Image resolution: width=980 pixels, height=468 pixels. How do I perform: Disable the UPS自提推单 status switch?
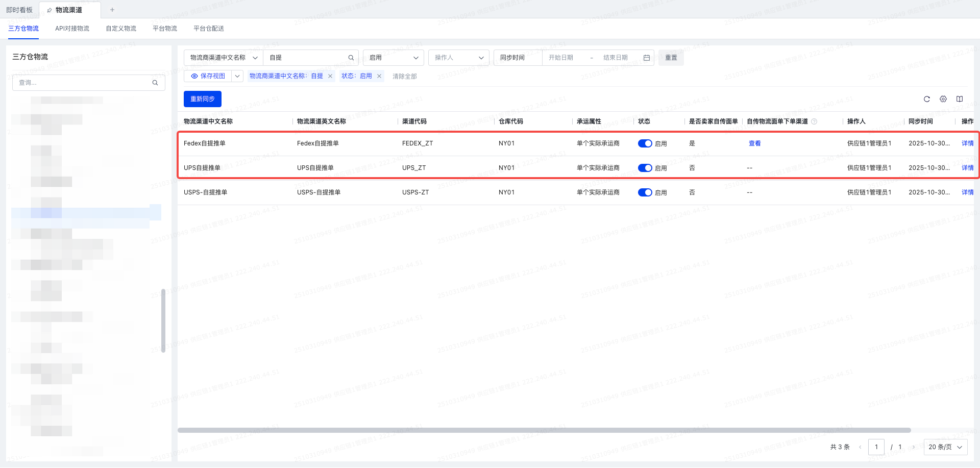(645, 168)
